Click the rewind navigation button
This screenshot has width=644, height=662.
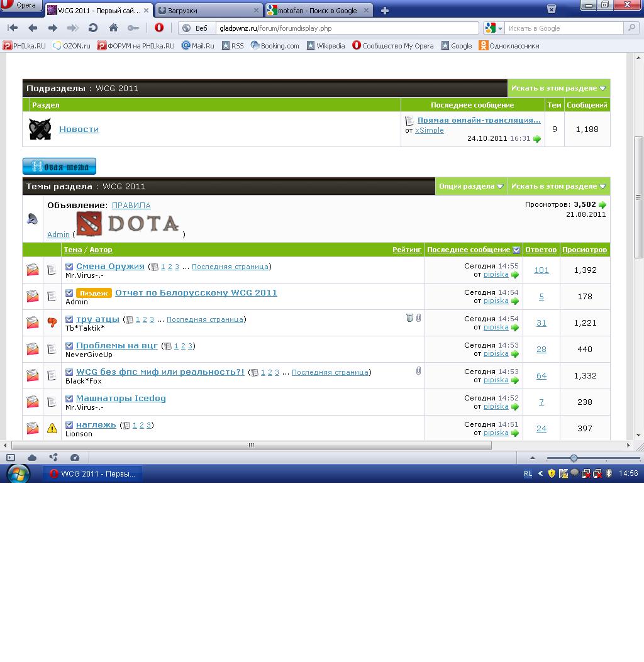click(x=13, y=28)
